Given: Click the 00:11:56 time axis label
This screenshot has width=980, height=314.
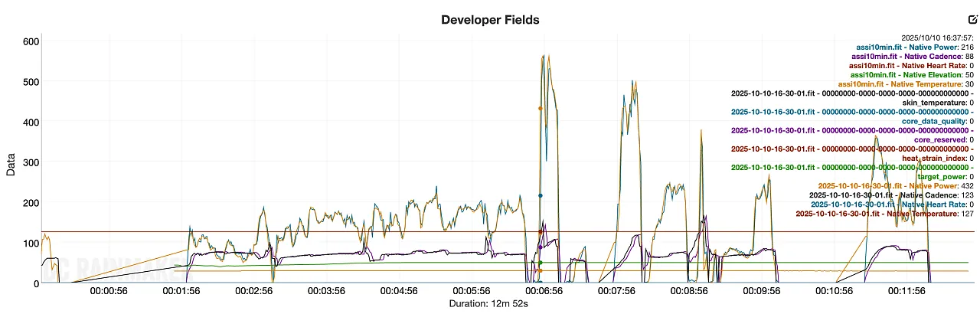Looking at the screenshot, I should pos(905,292).
